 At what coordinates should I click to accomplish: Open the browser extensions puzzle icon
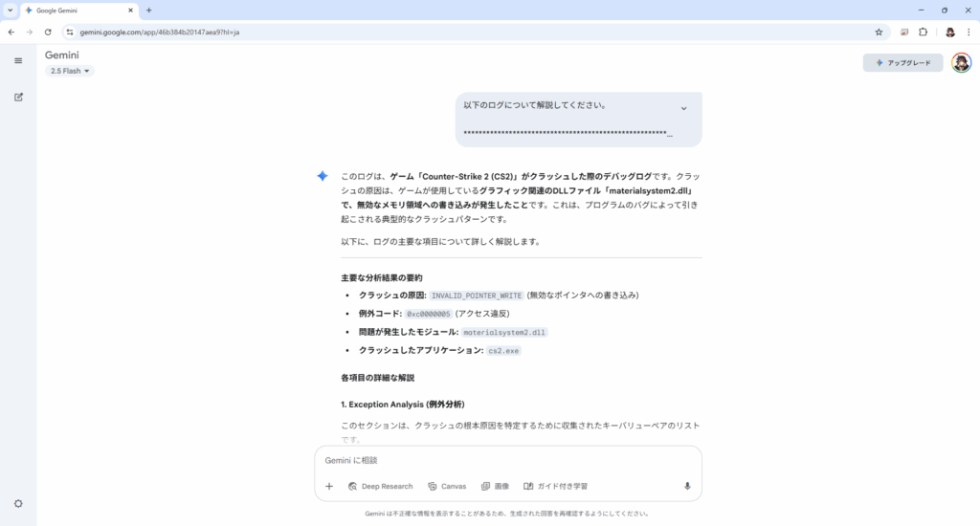[x=924, y=32]
